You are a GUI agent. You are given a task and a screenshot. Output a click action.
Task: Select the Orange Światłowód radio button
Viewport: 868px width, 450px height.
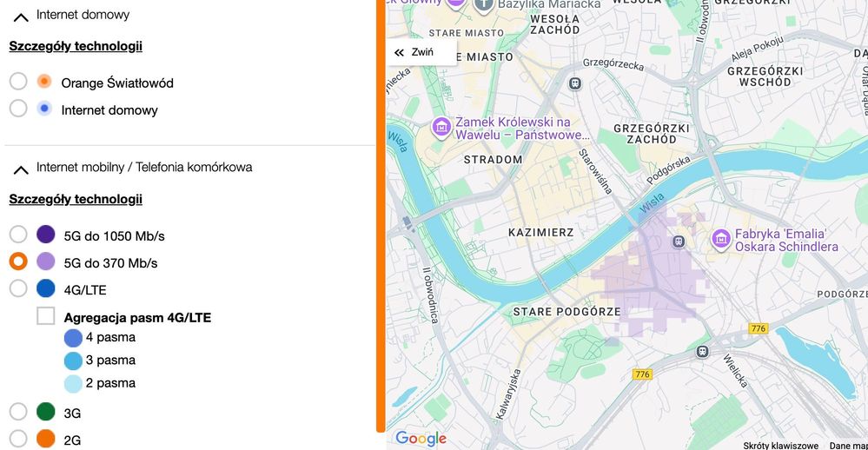tap(18, 82)
